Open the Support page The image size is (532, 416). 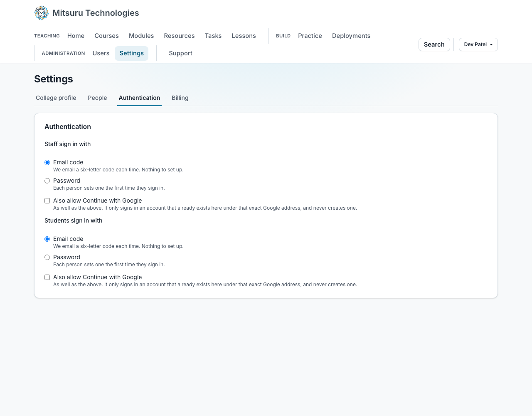click(180, 53)
